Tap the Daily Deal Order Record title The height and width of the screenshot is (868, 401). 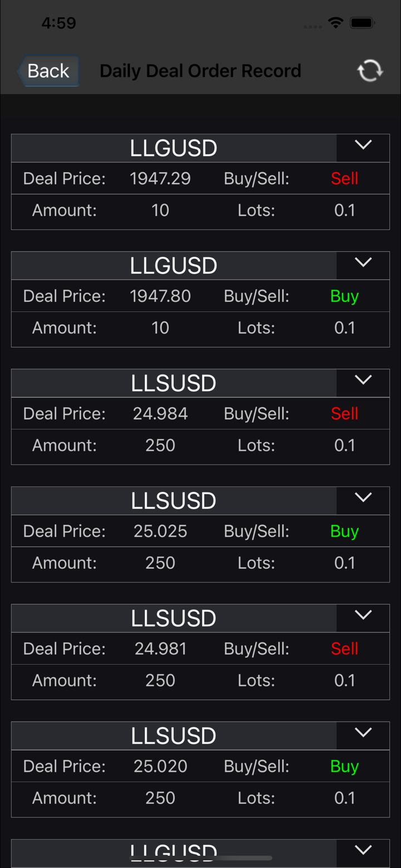tap(200, 71)
